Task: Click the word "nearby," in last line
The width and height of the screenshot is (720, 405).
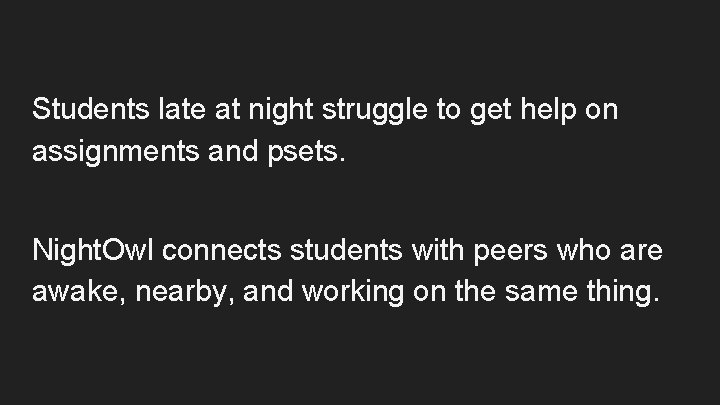Action: coord(185,293)
